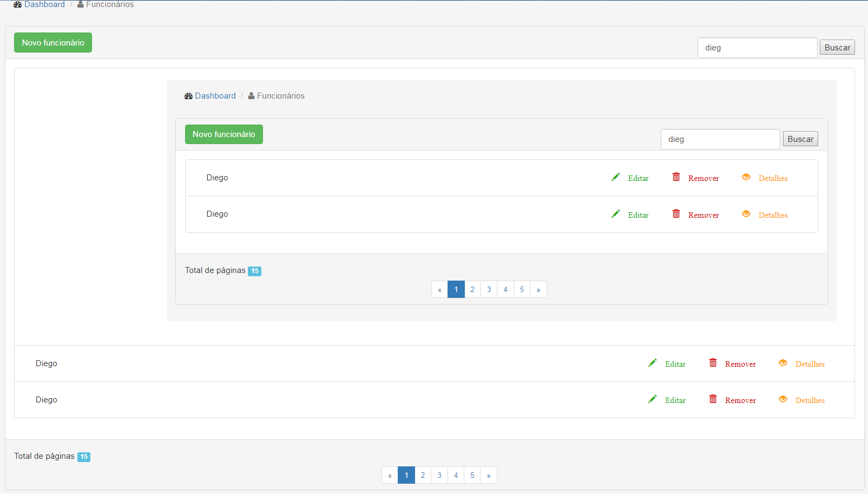Click the eye details icon for first Diego in nested panel

[746, 177]
